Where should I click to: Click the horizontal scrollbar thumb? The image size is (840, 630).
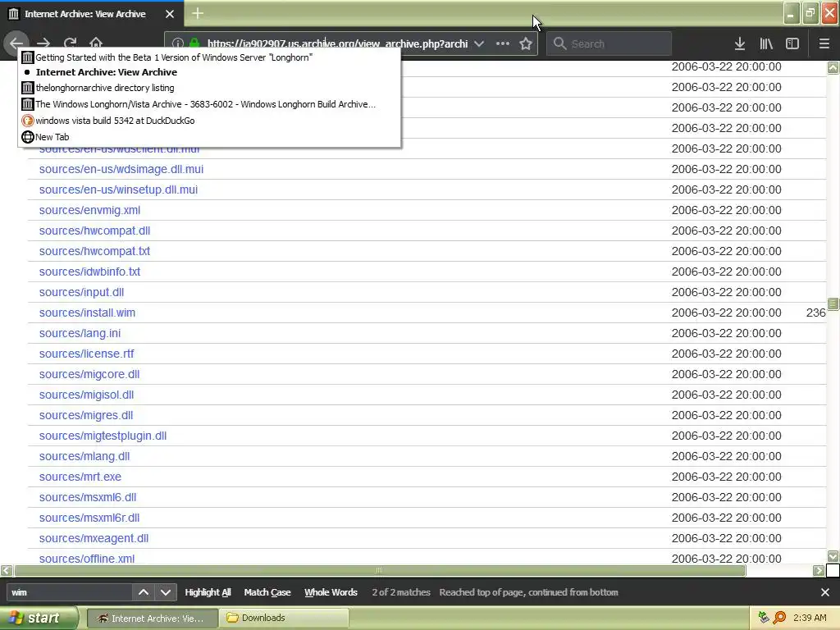[380, 571]
